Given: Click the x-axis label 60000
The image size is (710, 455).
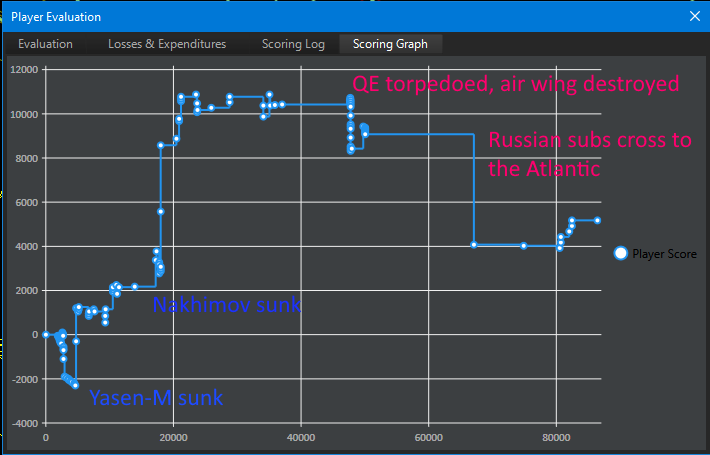Looking at the screenshot, I should tap(429, 438).
